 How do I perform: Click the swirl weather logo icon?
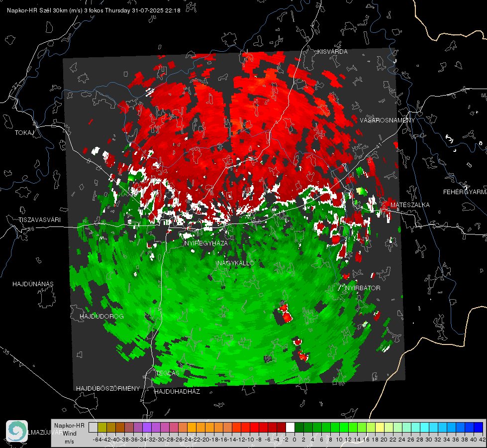17,431
